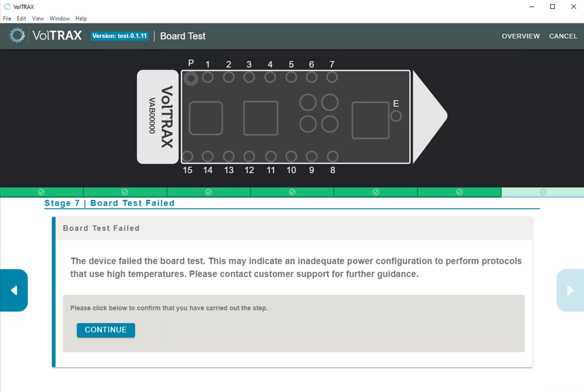Select port 1 circle on the cartridge
584x392 pixels.
208,78
